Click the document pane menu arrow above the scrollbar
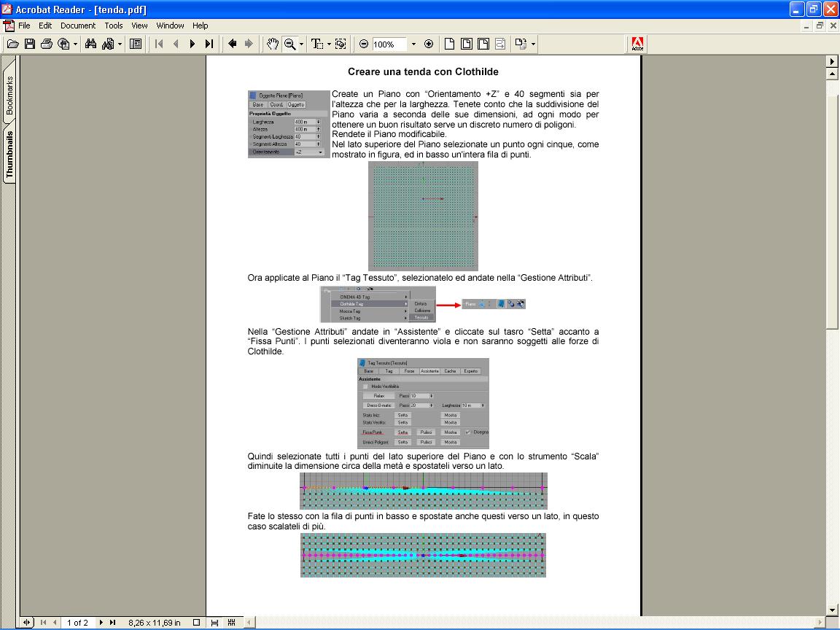The height and width of the screenshot is (630, 840). [832, 61]
